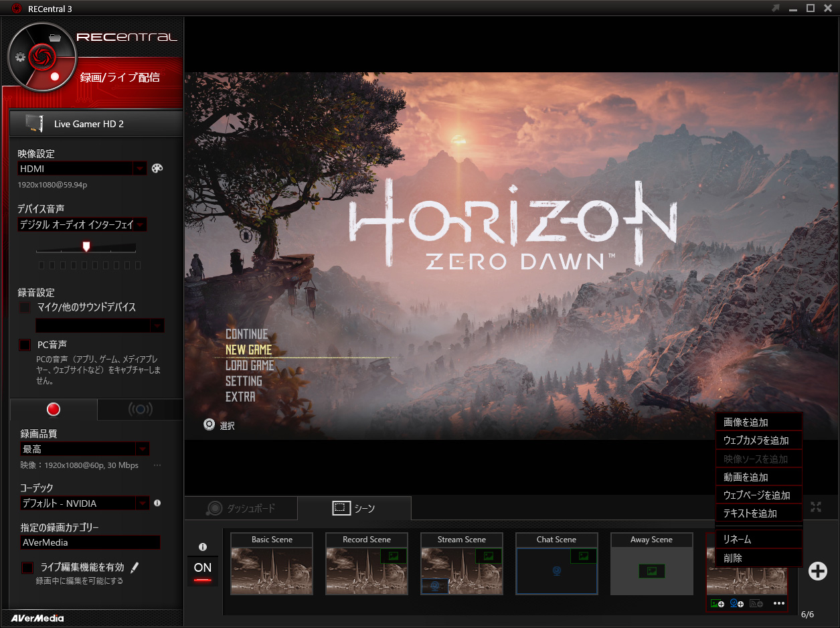Screen dimensions: 840x628
Task: Click the 指定の録画カテゴリー AVerMedia input field
Action: pos(90,542)
